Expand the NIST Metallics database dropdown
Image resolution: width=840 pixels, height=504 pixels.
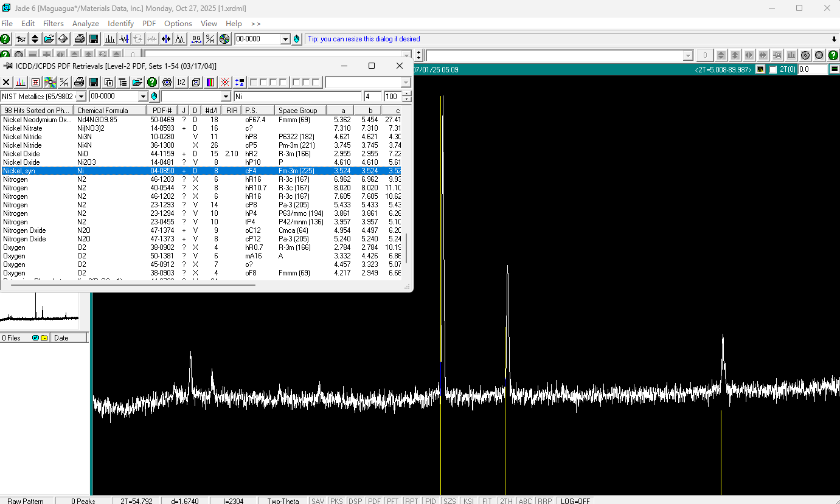[81, 97]
